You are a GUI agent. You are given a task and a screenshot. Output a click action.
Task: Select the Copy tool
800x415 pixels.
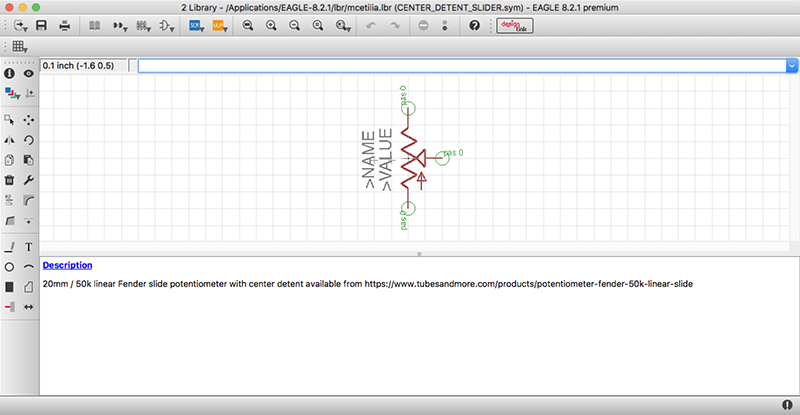tap(9, 160)
